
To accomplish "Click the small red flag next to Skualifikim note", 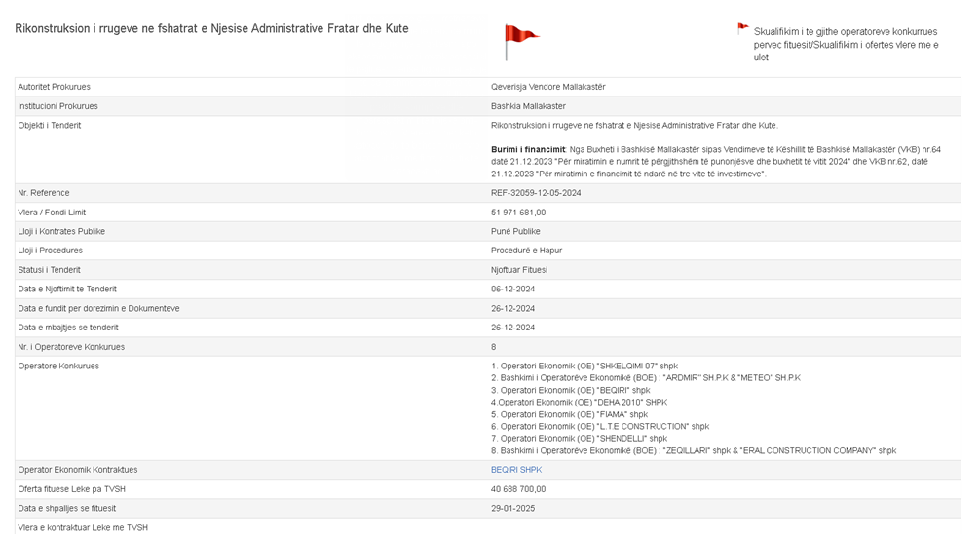I will tap(742, 29).
